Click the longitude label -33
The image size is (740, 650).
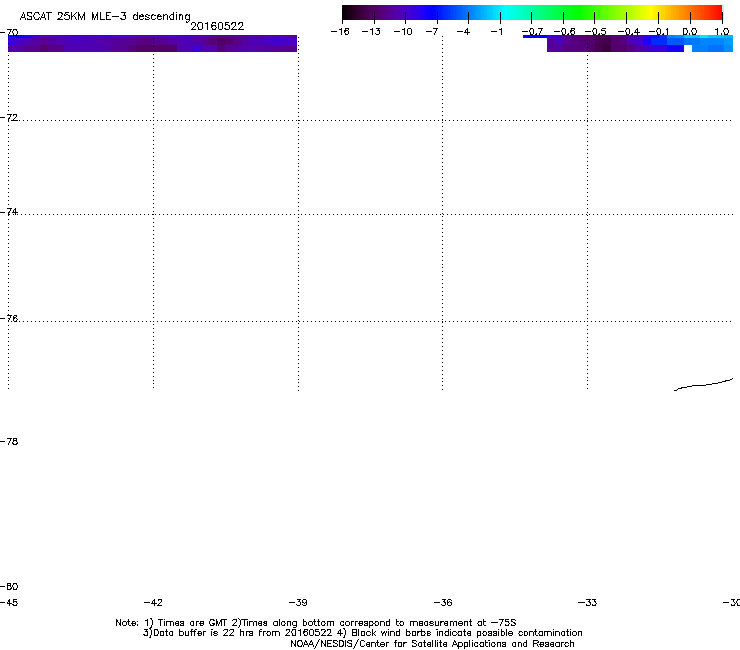587,602
